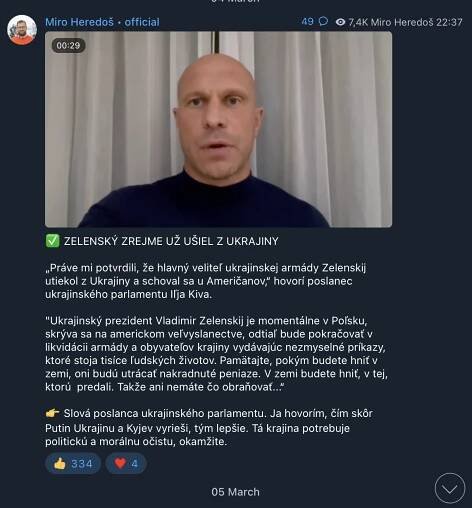Click the '05 March' date separator
The image size is (472, 508).
point(235,492)
